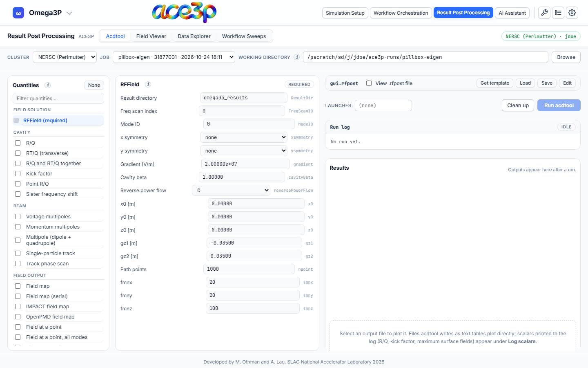Switch to the Data Explorer tab
This screenshot has height=368, width=588.
click(194, 36)
